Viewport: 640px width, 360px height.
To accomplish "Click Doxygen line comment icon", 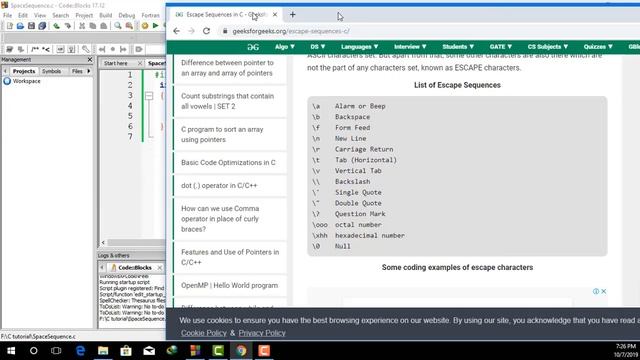I will (x=46, y=49).
